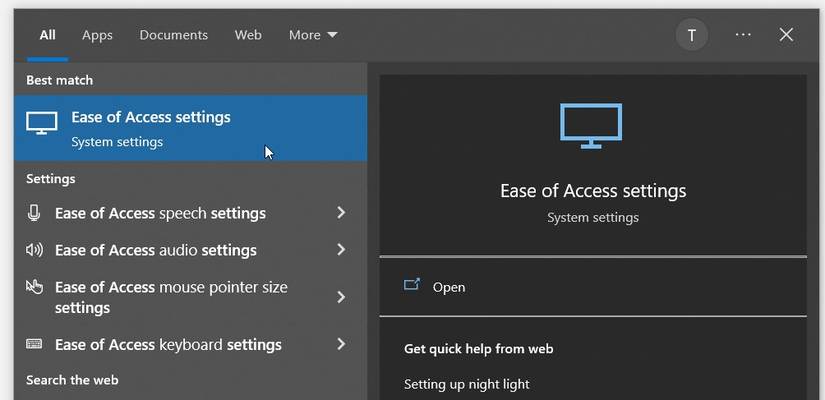The width and height of the screenshot is (825, 400).
Task: Click the speaker icon for audio settings
Action: 34,250
